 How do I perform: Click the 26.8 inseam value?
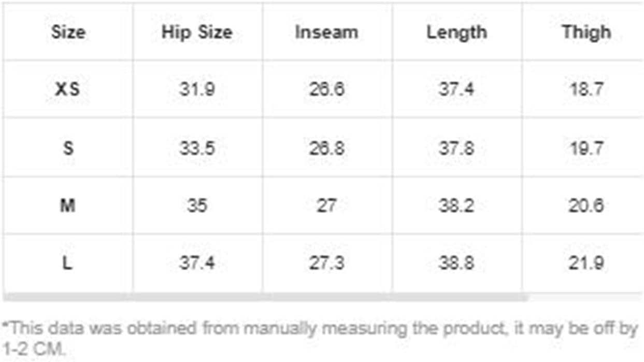click(x=326, y=148)
